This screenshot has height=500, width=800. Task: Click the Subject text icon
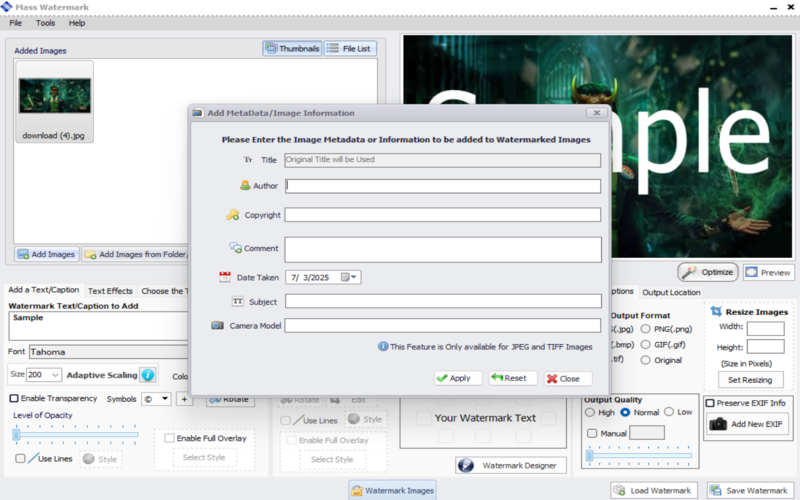237,302
